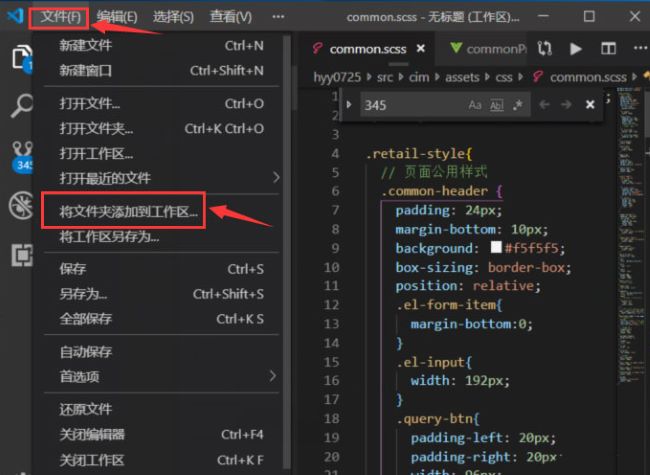This screenshot has height=475, width=650.
Task: Close the find widget
Action: point(590,104)
